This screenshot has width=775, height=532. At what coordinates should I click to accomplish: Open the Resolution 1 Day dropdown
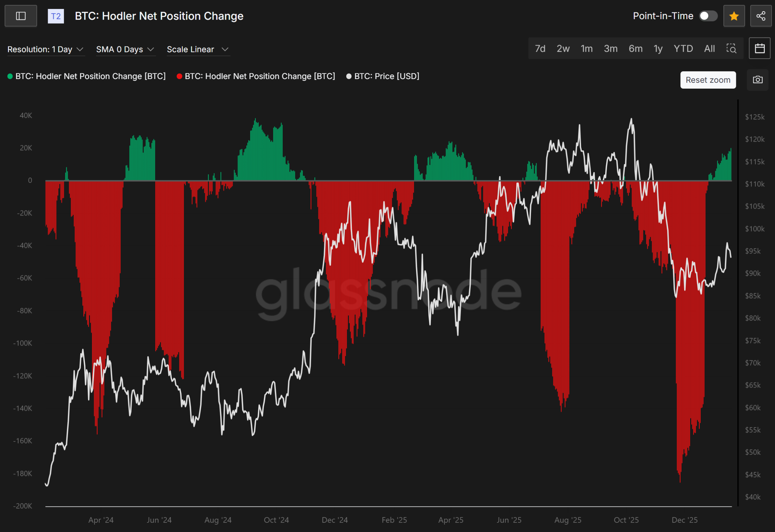(x=45, y=49)
